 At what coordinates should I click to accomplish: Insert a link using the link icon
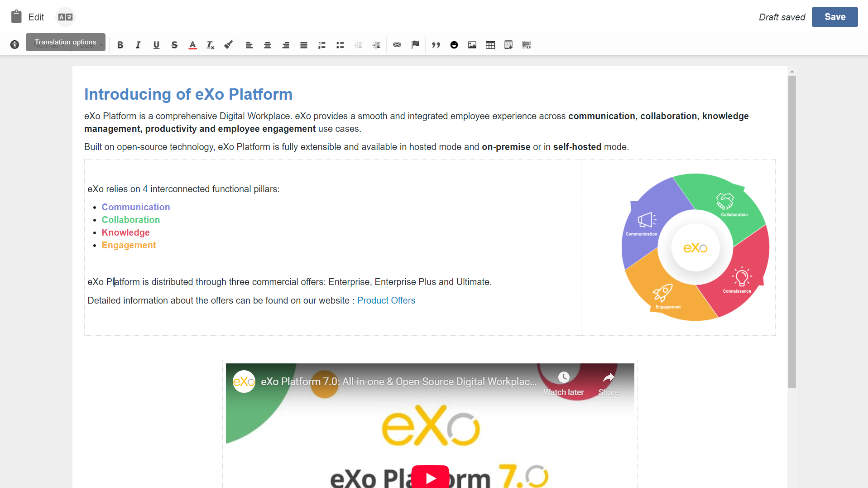[397, 45]
